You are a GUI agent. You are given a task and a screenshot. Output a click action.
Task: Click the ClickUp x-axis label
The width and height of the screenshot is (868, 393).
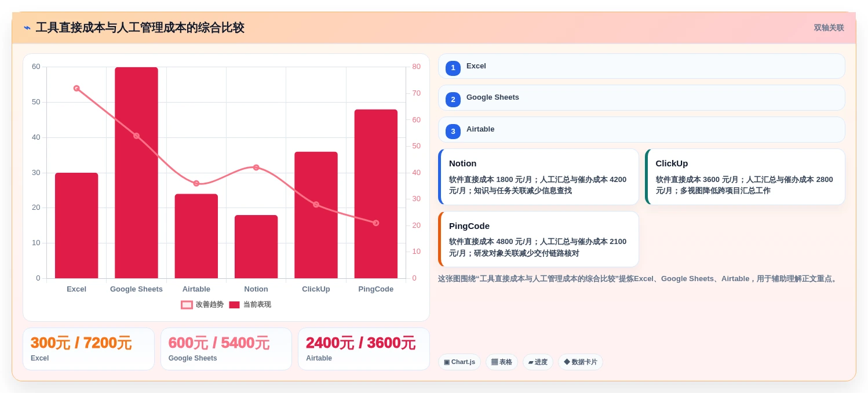[x=316, y=289]
